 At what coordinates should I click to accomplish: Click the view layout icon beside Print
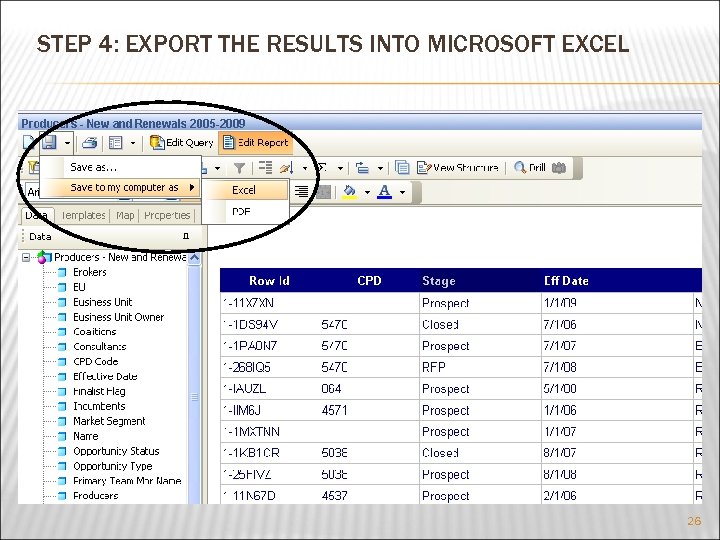pyautogui.click(x=115, y=143)
